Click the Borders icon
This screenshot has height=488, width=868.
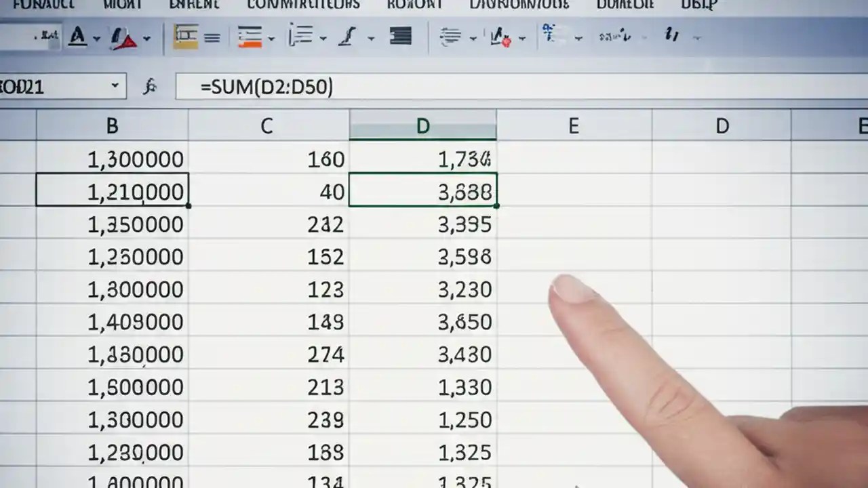pos(184,37)
